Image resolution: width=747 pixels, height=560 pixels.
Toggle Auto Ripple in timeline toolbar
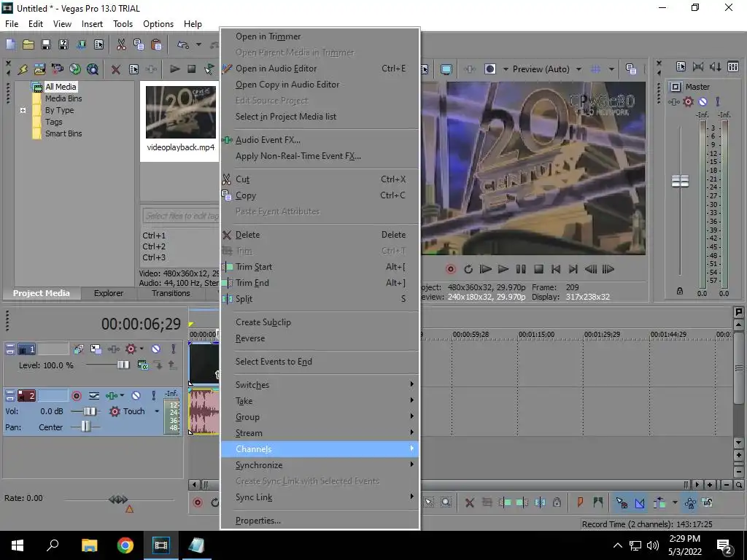(659, 502)
